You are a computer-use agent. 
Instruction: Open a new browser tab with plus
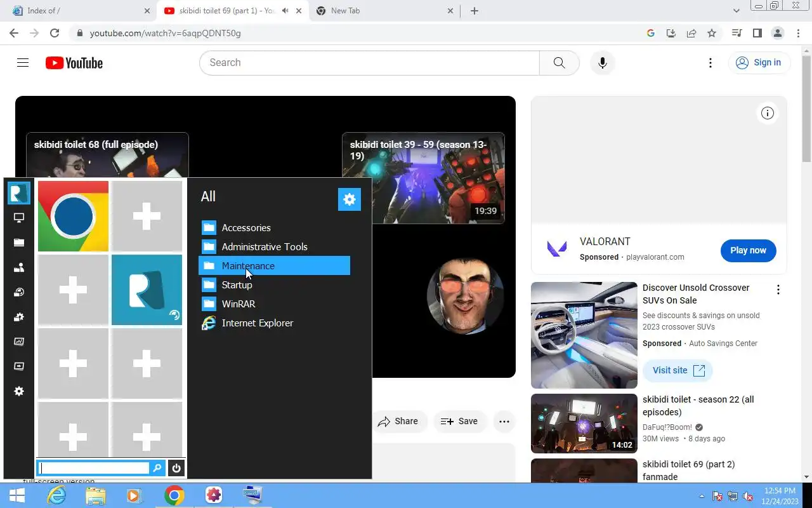coord(475,11)
